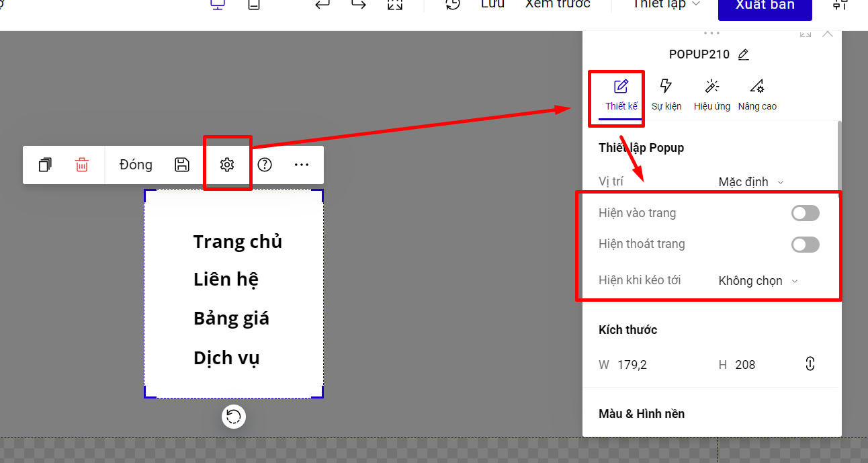Open the three-dot more options menu

302,165
